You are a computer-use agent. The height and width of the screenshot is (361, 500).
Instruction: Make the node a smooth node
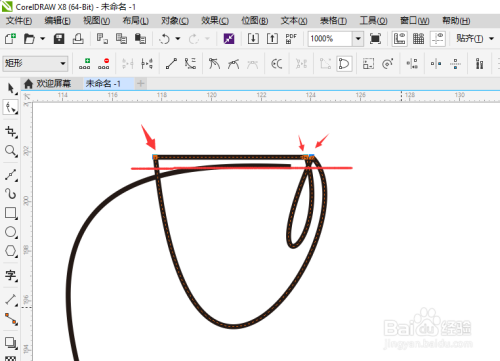(233, 63)
